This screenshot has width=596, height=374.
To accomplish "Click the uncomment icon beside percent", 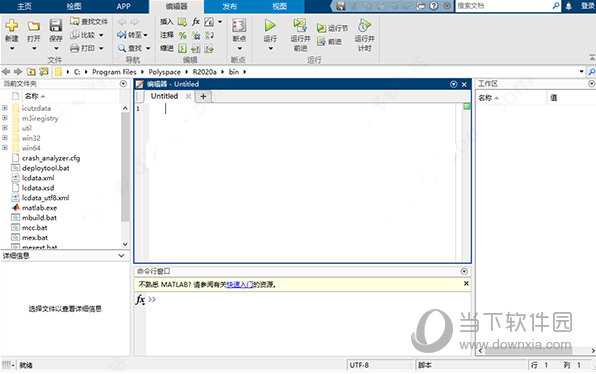I will (x=196, y=35).
